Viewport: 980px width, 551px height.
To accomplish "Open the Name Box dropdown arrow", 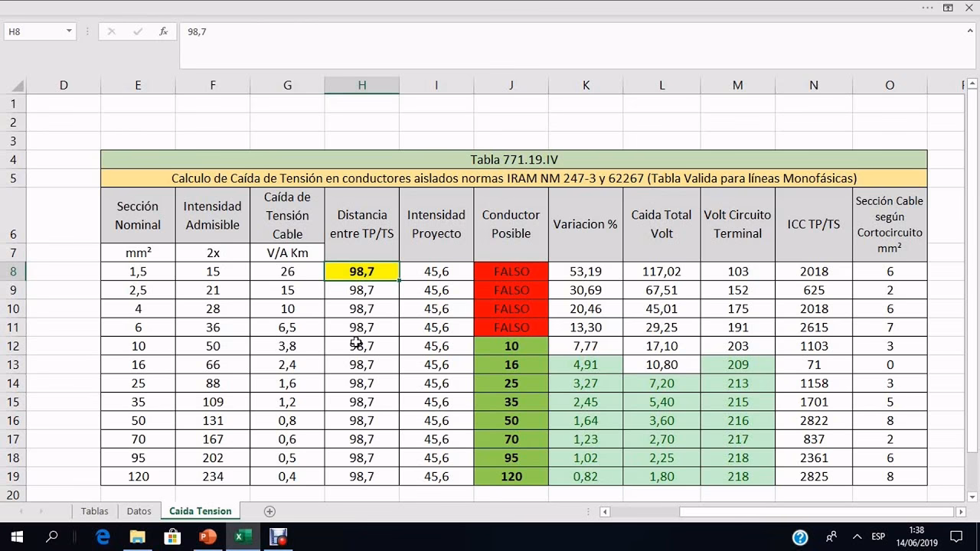I will click(x=69, y=31).
